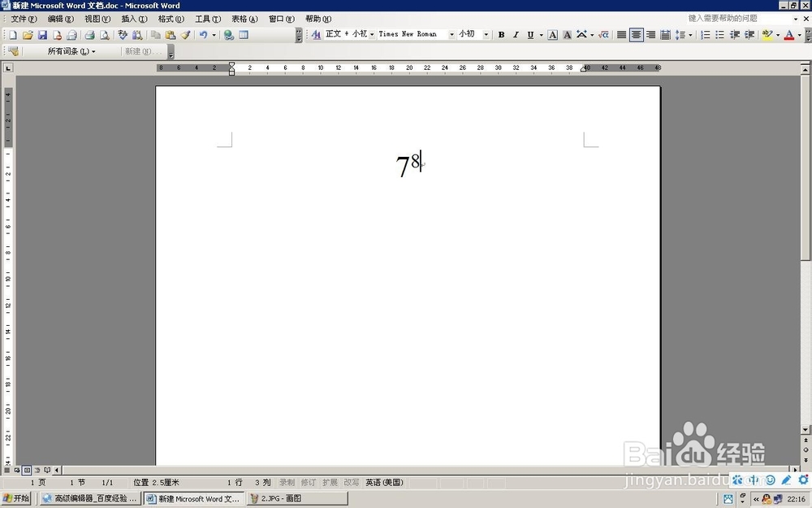Toggle center alignment
812x508 pixels.
[637, 35]
